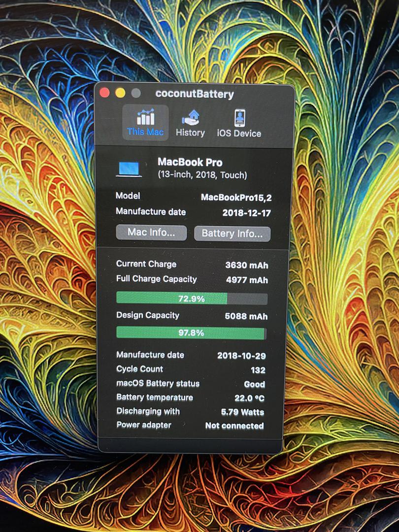
Task: Click the Model label
Action: coord(128,196)
